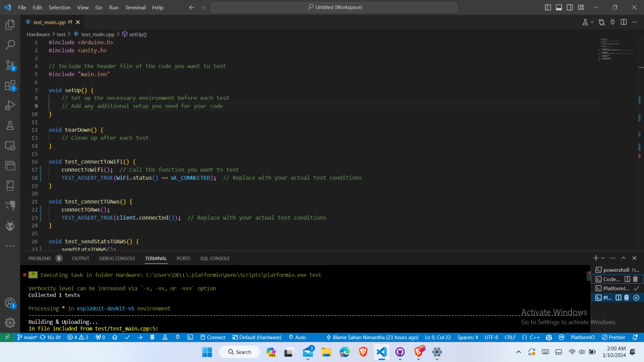The width and height of the screenshot is (644, 362).
Task: Click PlatformIO Build checkmark in status bar
Action: click(127, 337)
